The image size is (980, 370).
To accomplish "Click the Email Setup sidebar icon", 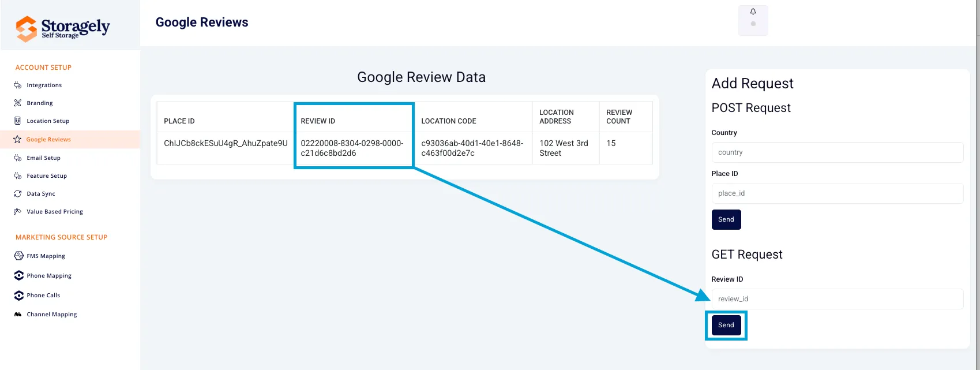I will 18,158.
